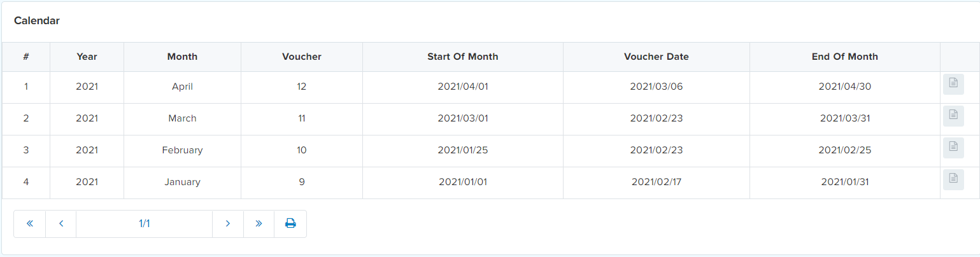Screen dimensions: 980x257
Task: Click the Voucher Date column header
Action: (657, 57)
